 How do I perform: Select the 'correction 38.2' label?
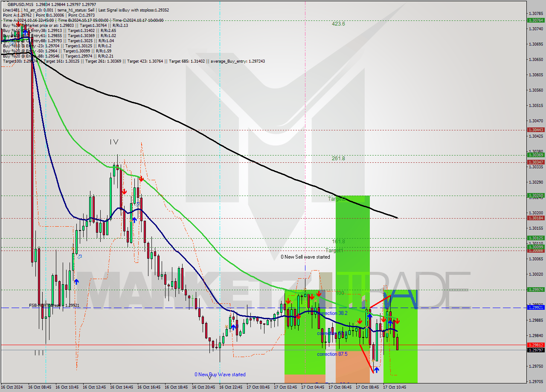pos(333,313)
